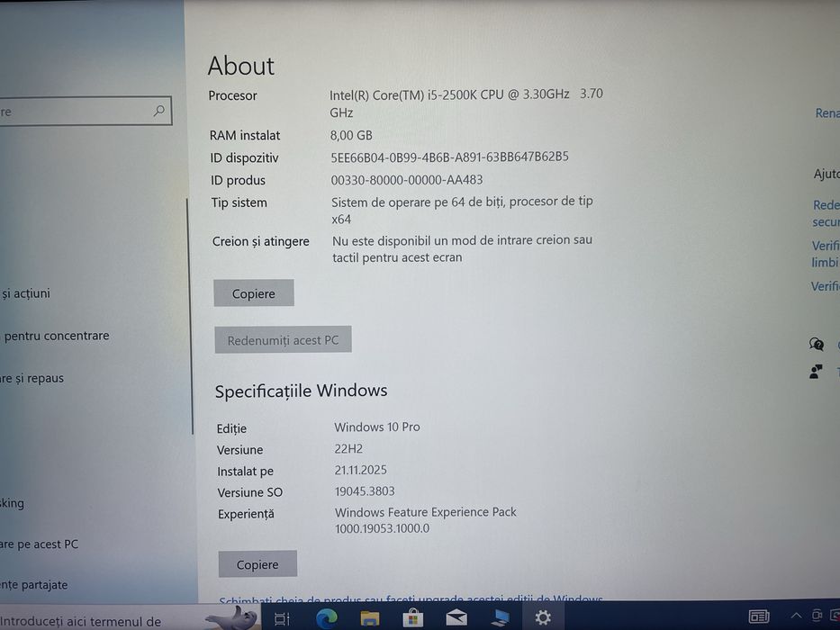Open Microsoft Store from the taskbar
Screen dimensions: 840x630
(x=412, y=618)
